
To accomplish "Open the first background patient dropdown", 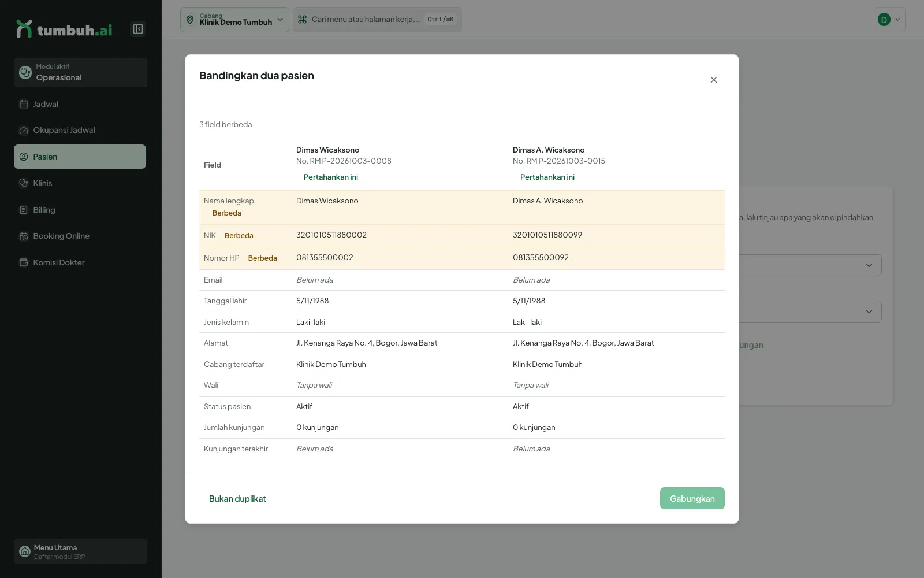I will coord(811,265).
